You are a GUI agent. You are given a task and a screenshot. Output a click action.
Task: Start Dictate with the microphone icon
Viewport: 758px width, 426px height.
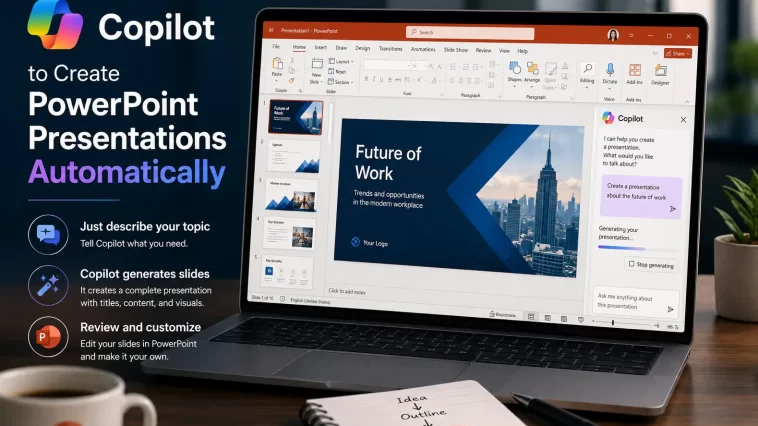coord(610,70)
